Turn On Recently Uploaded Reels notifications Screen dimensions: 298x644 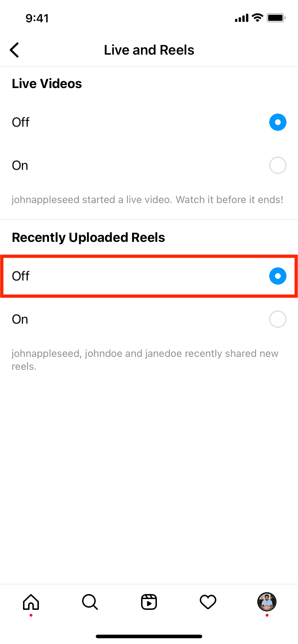pos(277,319)
